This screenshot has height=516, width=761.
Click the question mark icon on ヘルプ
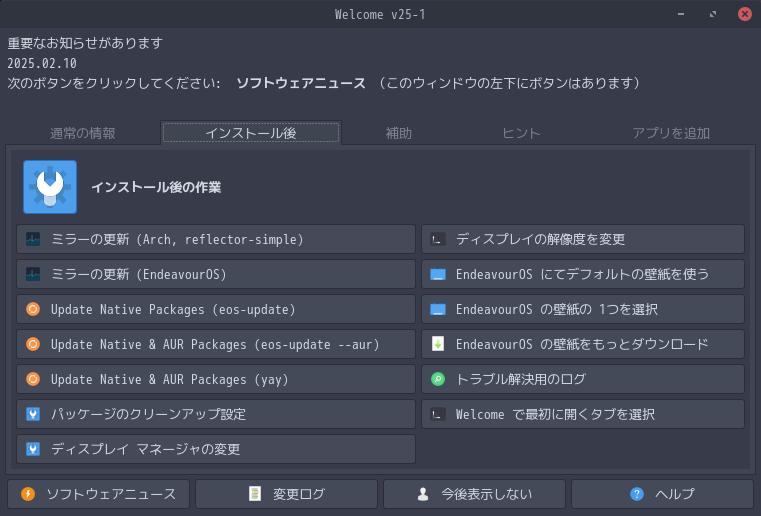pos(637,494)
